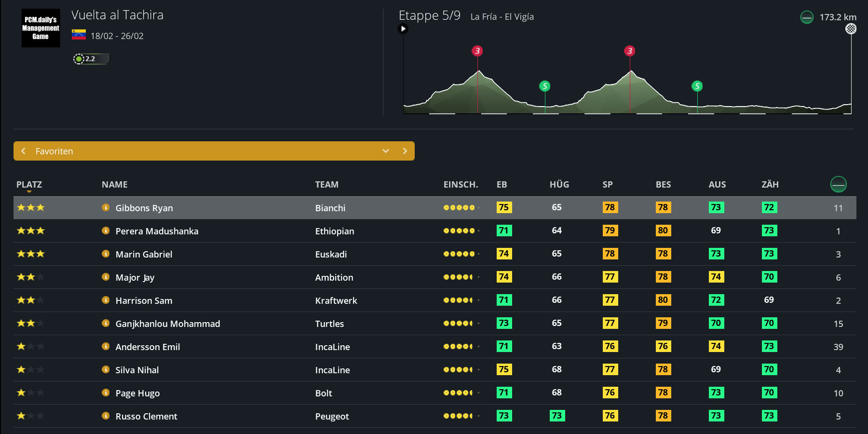The image size is (868, 434).
Task: Click the info icon beside Perera Madushanka
Action: pyautogui.click(x=106, y=231)
